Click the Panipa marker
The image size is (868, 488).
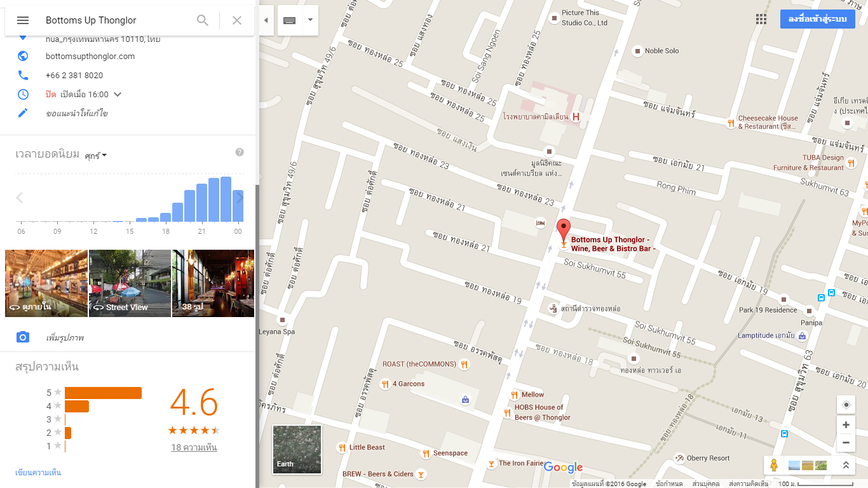(x=809, y=311)
